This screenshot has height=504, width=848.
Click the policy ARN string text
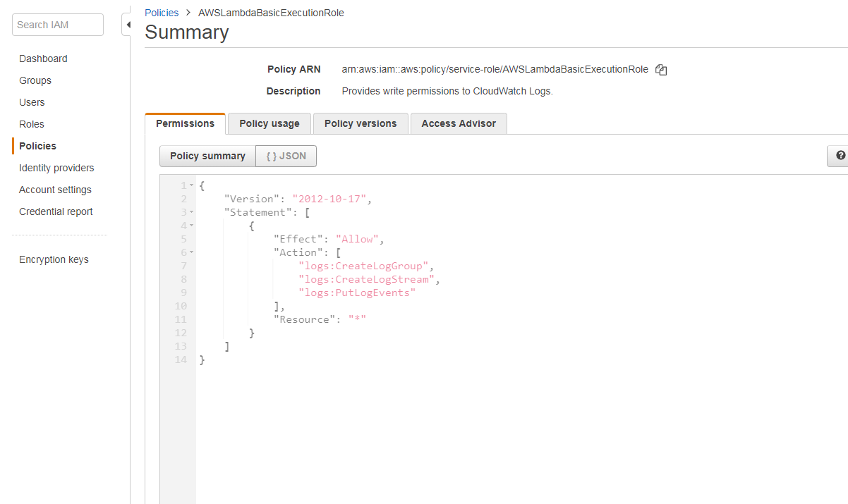pos(495,69)
